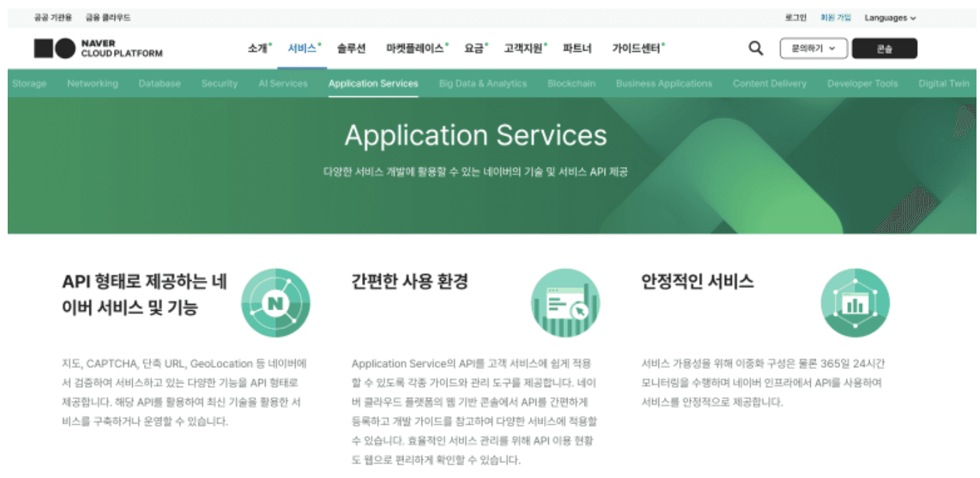Switch to Big Data & Analytics tab
This screenshot has width=980, height=478.
483,83
